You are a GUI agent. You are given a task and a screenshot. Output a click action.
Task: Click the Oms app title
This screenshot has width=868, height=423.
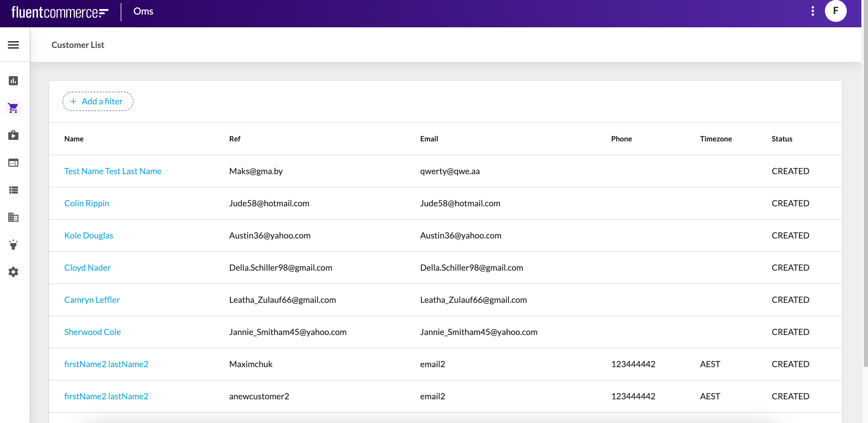(143, 12)
